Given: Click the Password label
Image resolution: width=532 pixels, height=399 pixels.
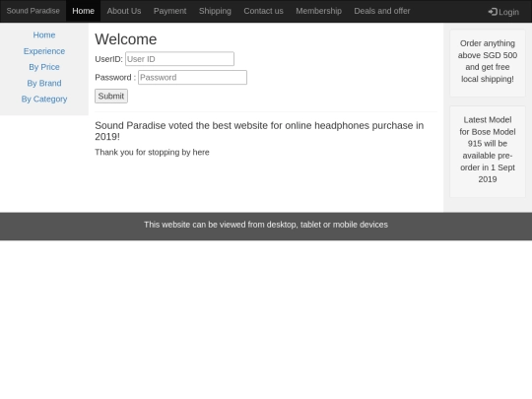Looking at the screenshot, I should 115,78.
